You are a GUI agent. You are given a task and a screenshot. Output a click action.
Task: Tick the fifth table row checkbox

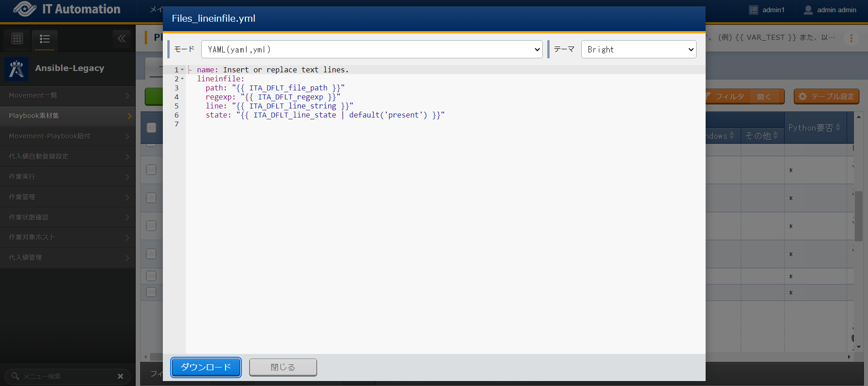tap(152, 254)
